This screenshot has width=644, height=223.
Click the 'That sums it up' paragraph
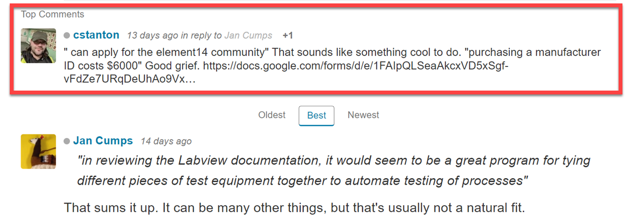point(294,207)
